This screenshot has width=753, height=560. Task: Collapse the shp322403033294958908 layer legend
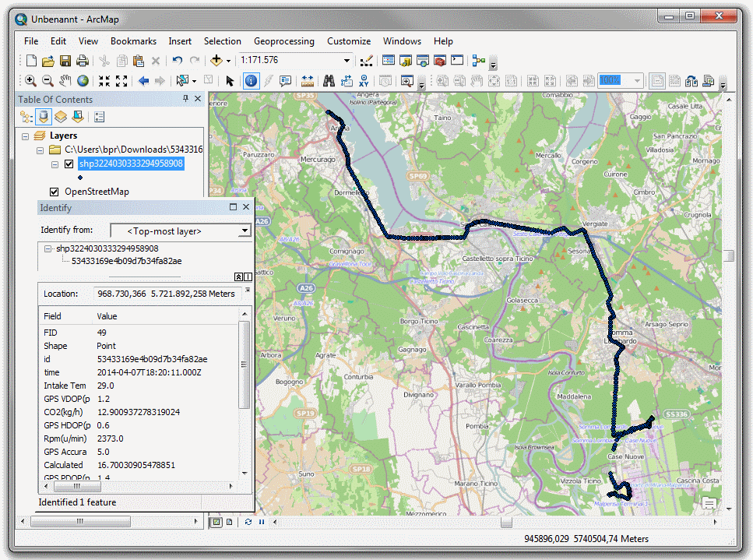click(x=55, y=164)
